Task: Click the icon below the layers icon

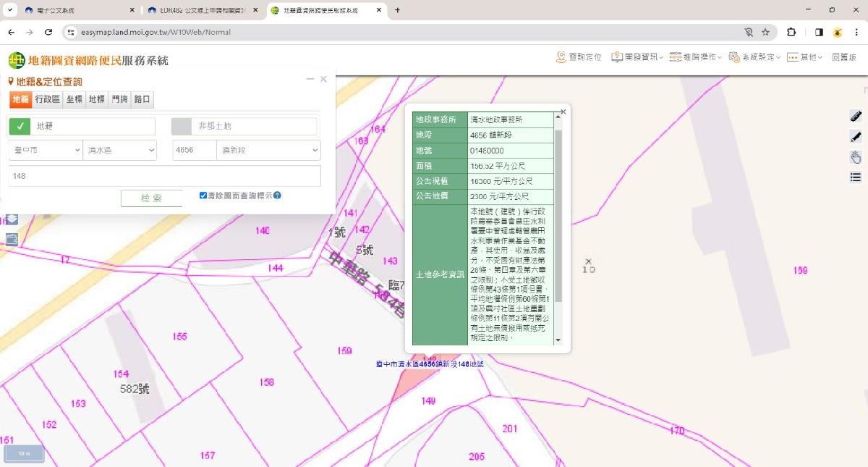Action: (12, 239)
